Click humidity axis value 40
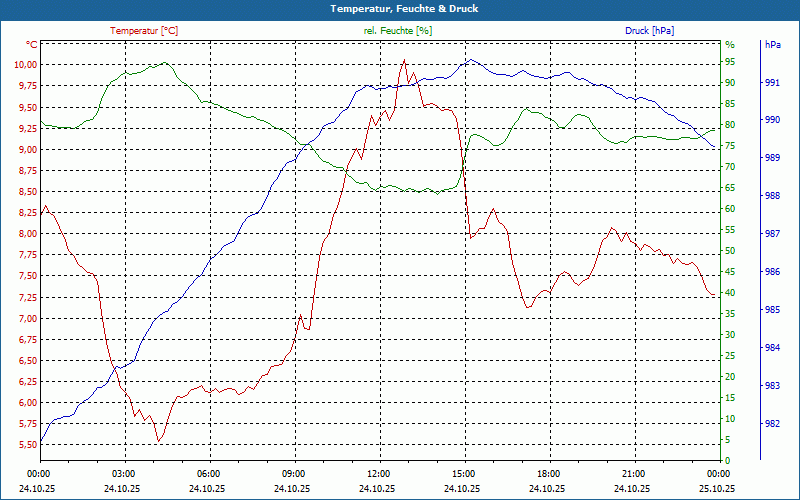 coord(730,293)
